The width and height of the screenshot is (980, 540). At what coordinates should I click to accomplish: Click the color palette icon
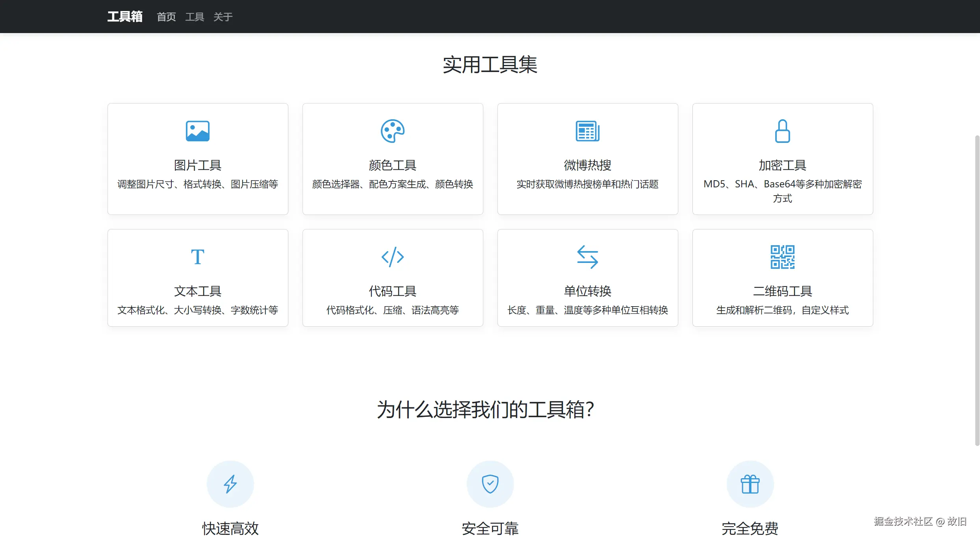(392, 131)
